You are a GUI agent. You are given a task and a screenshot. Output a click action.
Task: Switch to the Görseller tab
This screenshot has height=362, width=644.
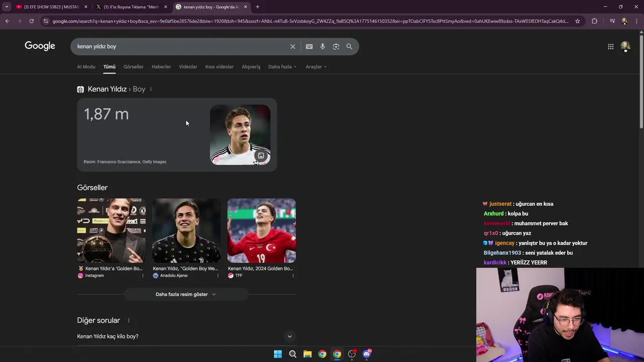click(x=133, y=66)
